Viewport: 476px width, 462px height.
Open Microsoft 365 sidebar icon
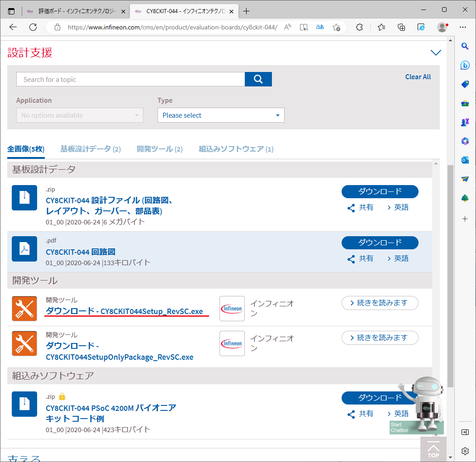pos(465,141)
